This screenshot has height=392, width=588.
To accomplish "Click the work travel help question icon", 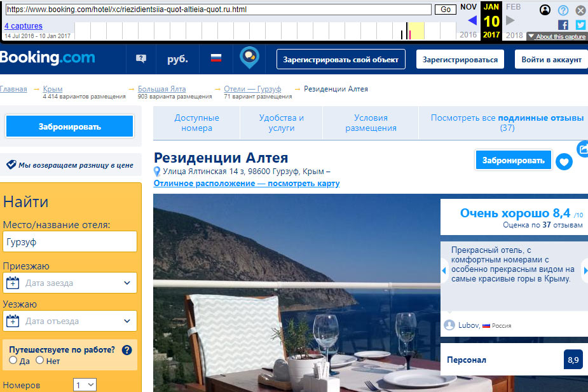I will [x=126, y=350].
